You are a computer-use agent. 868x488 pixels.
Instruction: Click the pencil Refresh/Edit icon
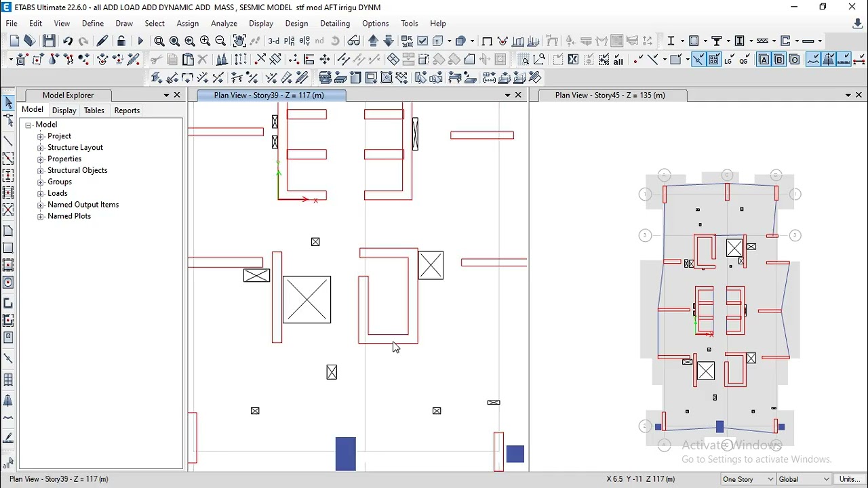click(102, 41)
